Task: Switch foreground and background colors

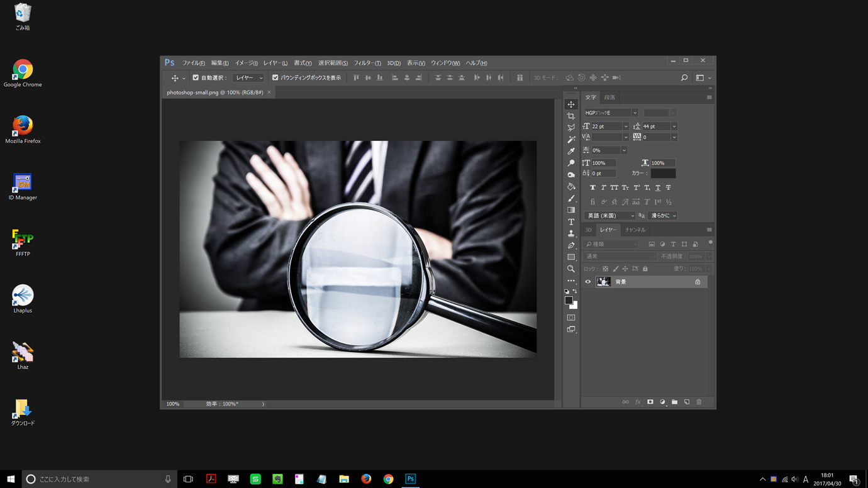Action: click(575, 291)
